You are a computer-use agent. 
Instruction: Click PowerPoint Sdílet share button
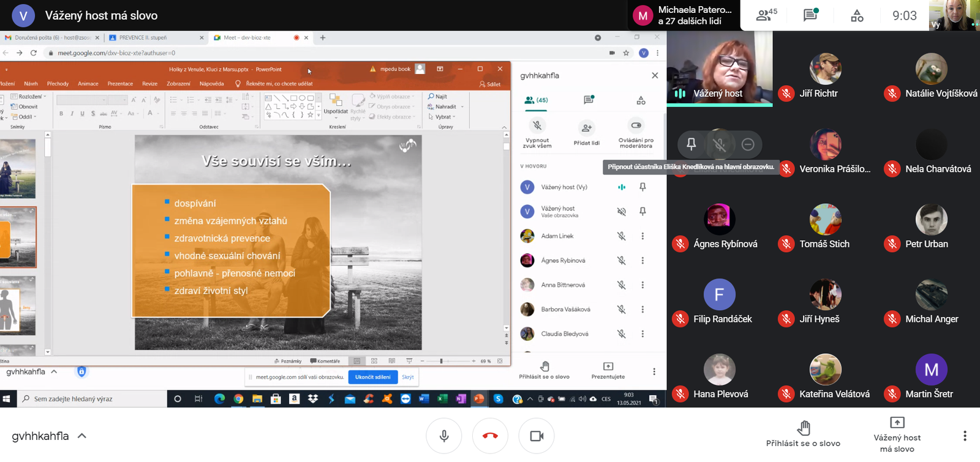[x=490, y=84]
